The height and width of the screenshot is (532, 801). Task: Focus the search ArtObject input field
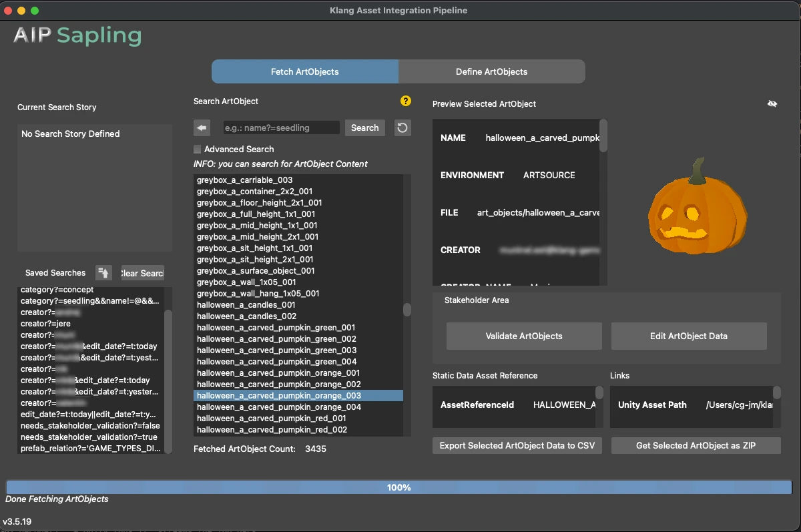[281, 127]
